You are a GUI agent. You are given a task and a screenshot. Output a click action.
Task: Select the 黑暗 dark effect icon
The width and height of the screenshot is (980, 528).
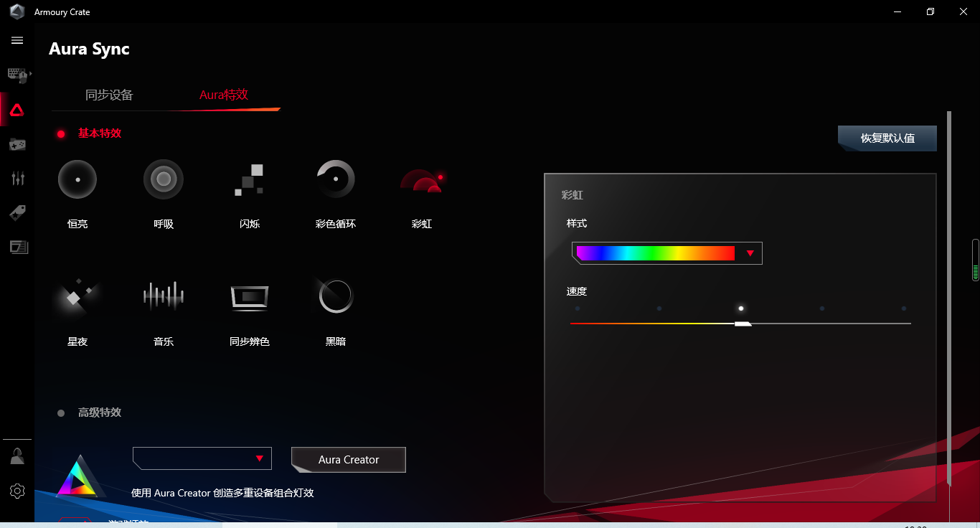point(336,296)
